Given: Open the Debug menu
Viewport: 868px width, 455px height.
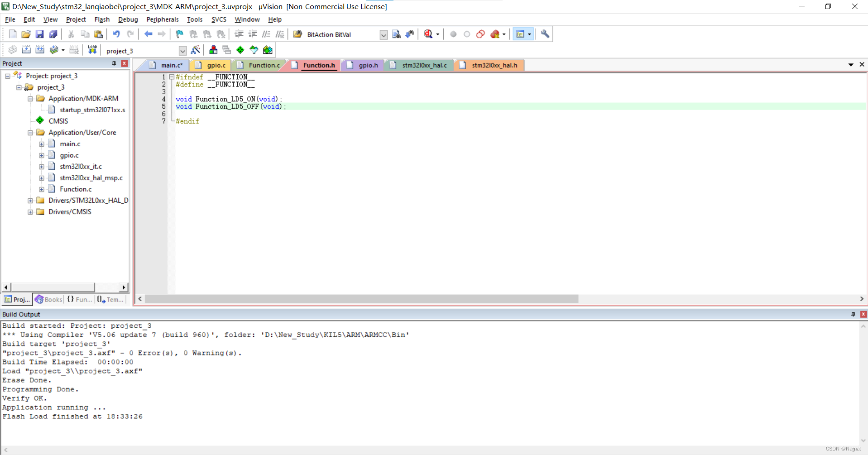Looking at the screenshot, I should coord(128,19).
